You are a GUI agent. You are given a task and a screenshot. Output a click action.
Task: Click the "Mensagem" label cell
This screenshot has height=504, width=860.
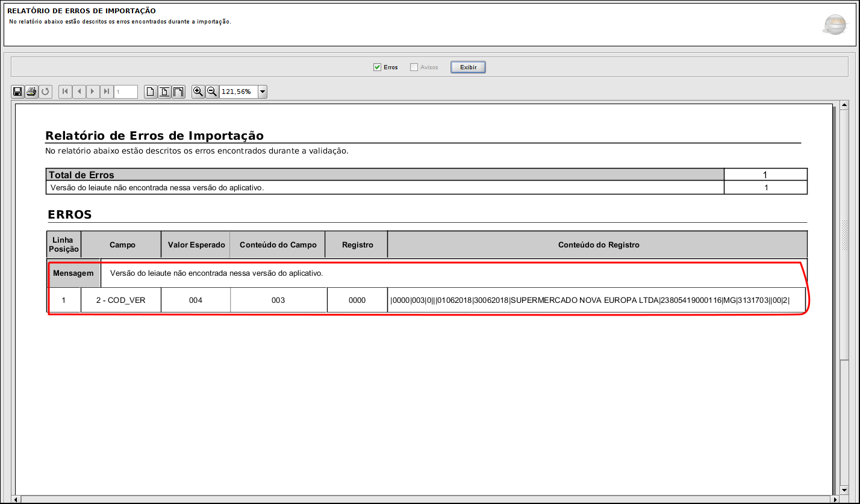click(x=73, y=273)
